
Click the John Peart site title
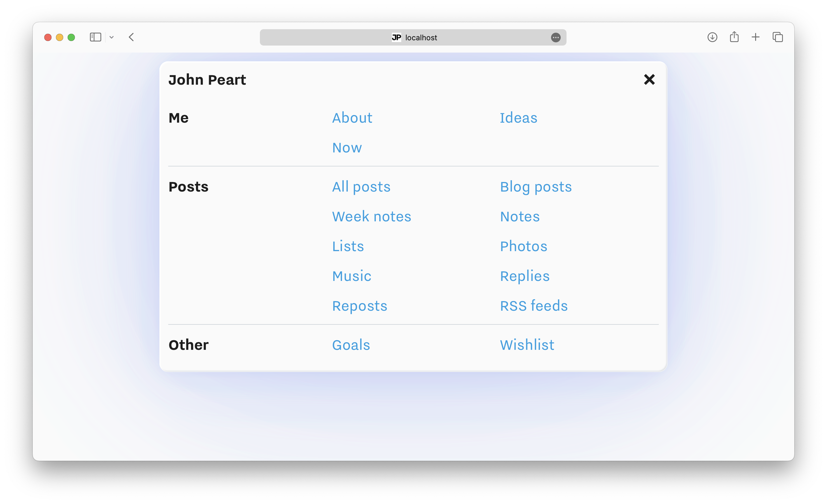[x=207, y=80]
